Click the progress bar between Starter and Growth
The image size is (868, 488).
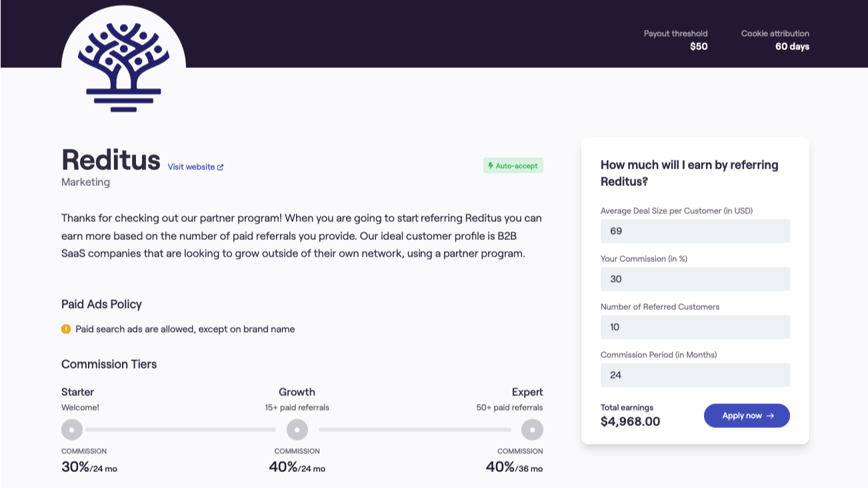(x=181, y=429)
